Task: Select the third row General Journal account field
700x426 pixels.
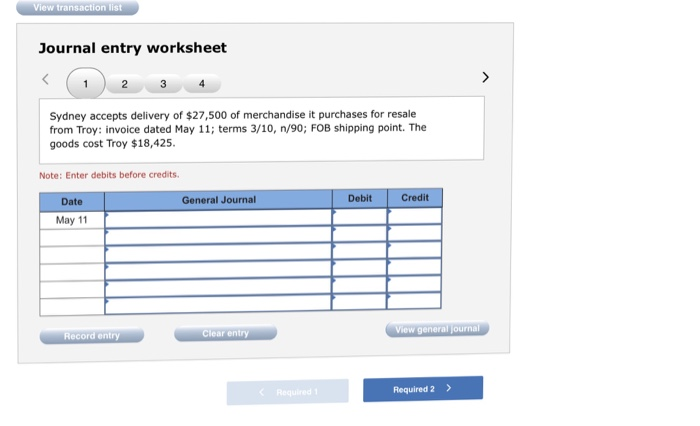Action: pyautogui.click(x=218, y=253)
